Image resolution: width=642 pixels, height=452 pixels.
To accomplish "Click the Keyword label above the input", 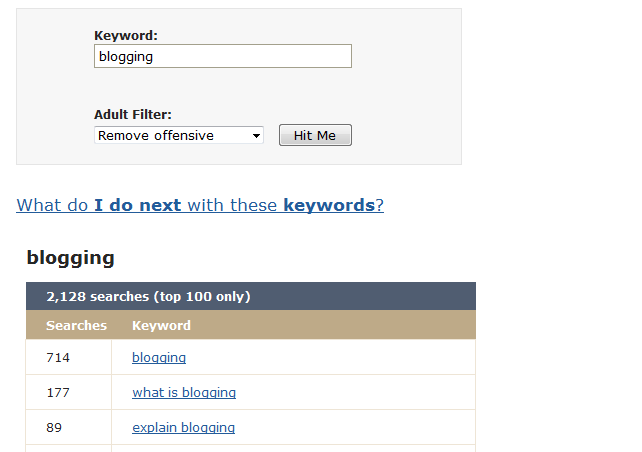I will pyautogui.click(x=126, y=36).
